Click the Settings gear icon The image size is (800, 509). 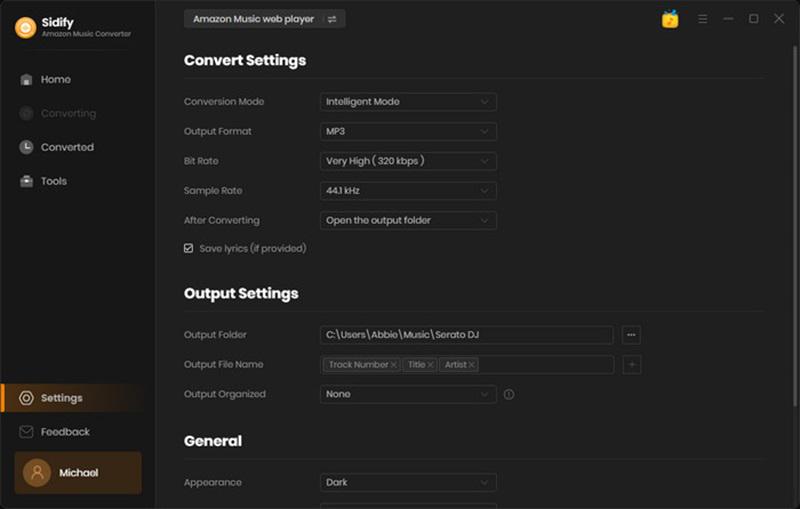click(26, 398)
